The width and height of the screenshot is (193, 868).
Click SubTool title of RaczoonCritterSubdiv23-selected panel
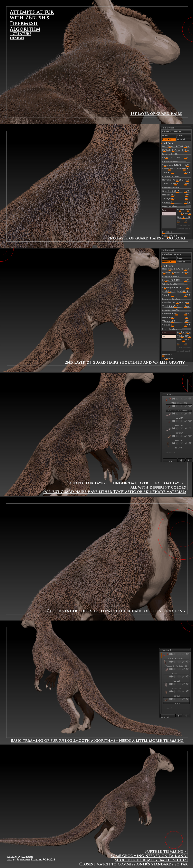tap(169, 395)
